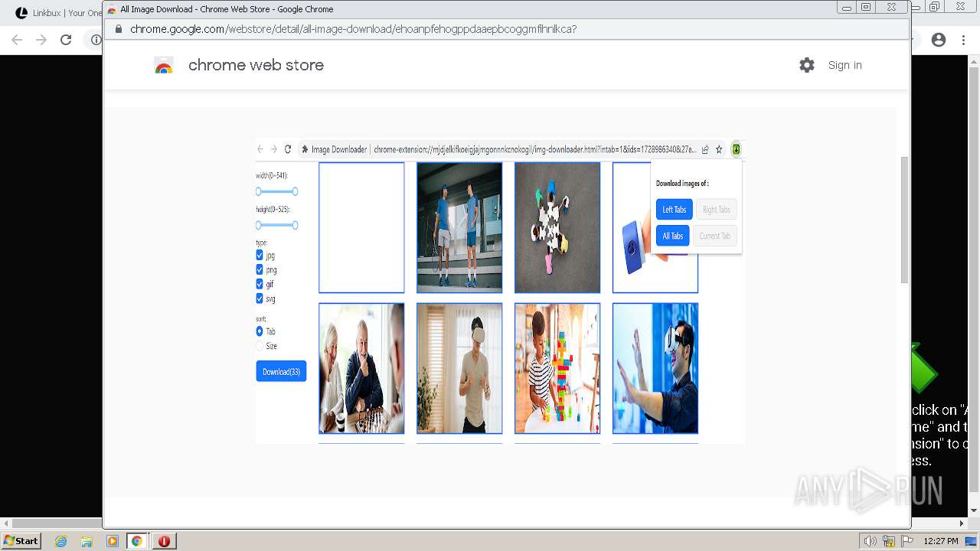Toggle the jpg checkbox in preview

[x=260, y=256]
